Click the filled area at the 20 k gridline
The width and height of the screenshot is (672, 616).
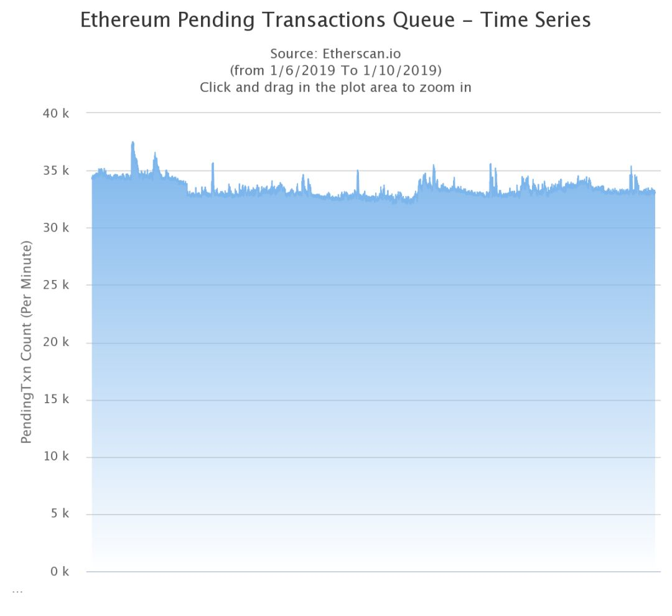tap(373, 342)
